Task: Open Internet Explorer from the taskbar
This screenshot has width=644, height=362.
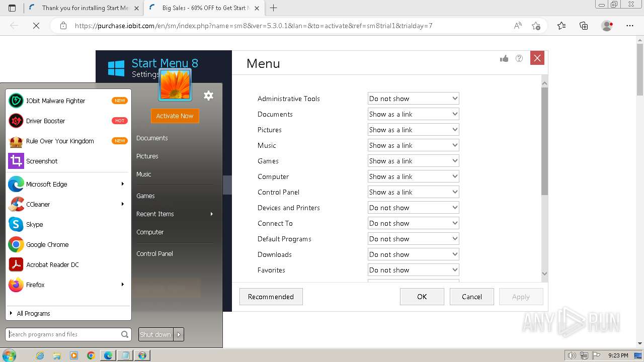Action: pyautogui.click(x=40, y=355)
